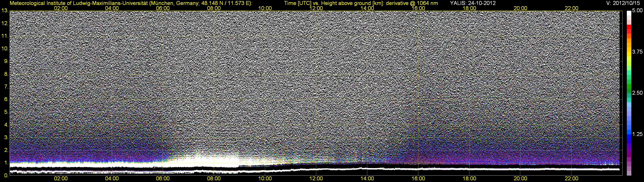644x182 pixels.
Task: Pick the 13 km height axis label
Action: click(5, 10)
